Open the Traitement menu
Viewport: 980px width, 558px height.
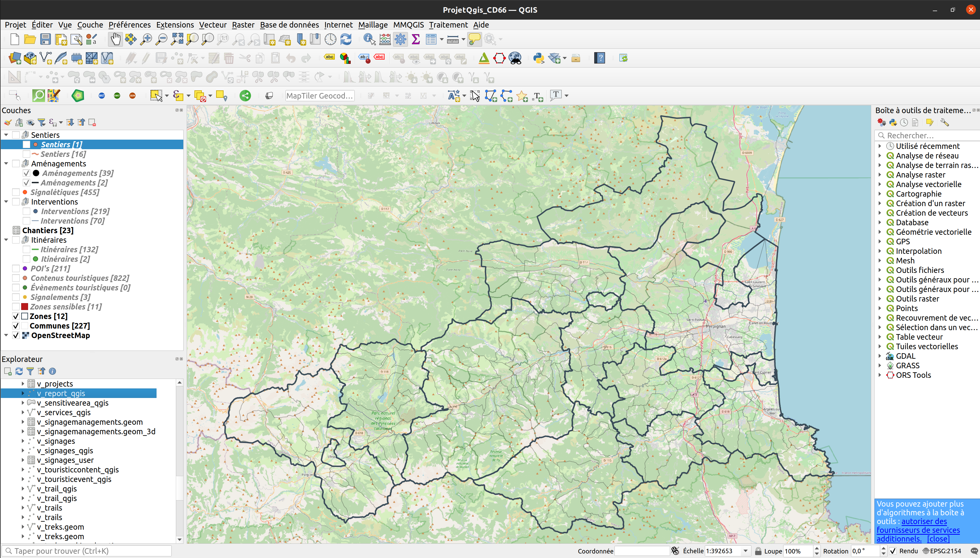tap(448, 25)
